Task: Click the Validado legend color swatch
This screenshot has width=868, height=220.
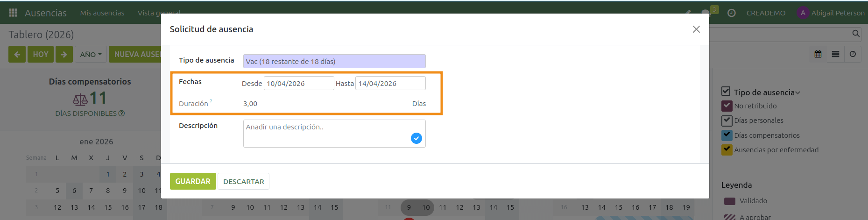Action: click(x=730, y=201)
